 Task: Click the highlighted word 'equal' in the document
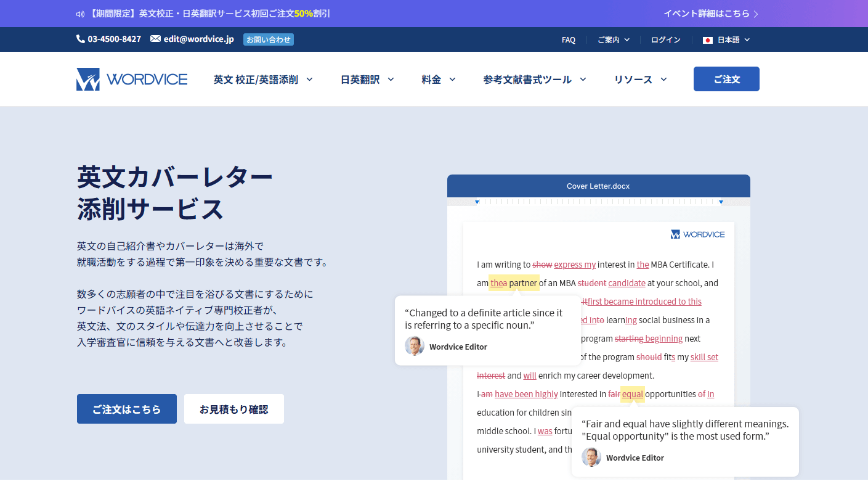tap(633, 394)
